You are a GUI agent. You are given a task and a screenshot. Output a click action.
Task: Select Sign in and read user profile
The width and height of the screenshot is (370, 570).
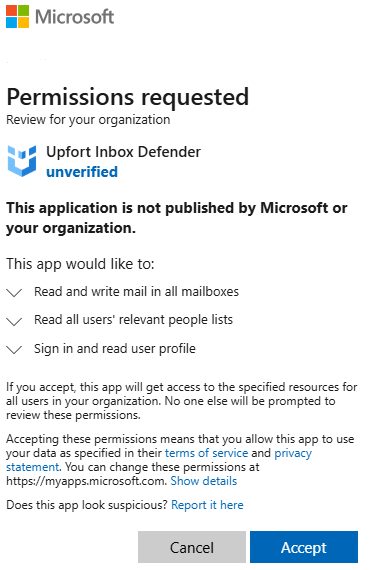(x=115, y=349)
